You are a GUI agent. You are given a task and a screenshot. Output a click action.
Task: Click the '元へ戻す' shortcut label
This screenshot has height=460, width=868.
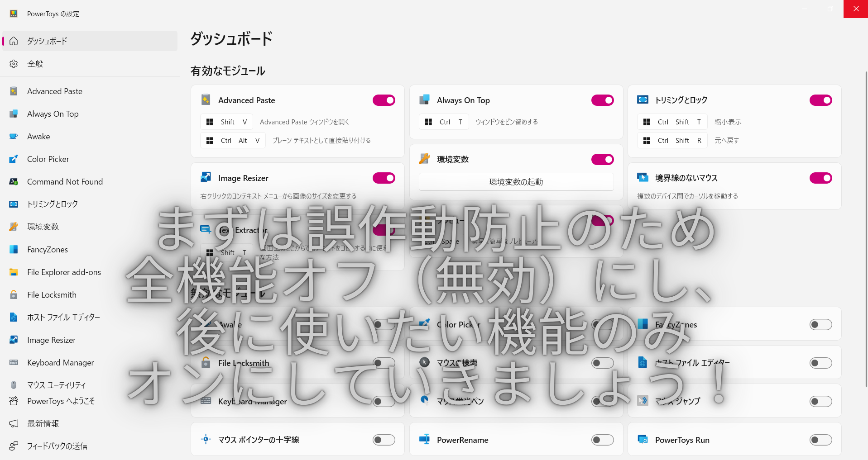[x=727, y=141]
